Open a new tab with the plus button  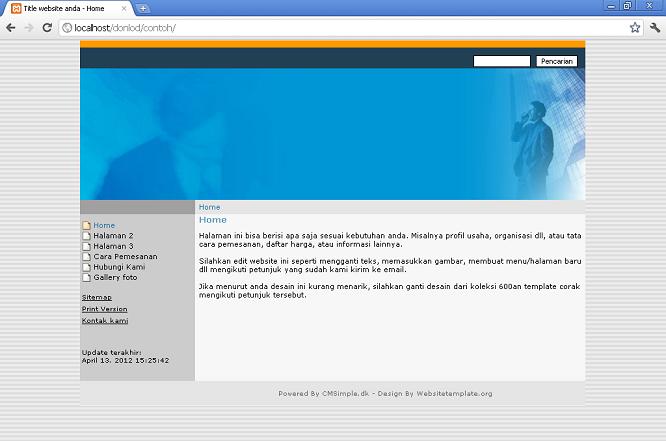pyautogui.click(x=143, y=8)
